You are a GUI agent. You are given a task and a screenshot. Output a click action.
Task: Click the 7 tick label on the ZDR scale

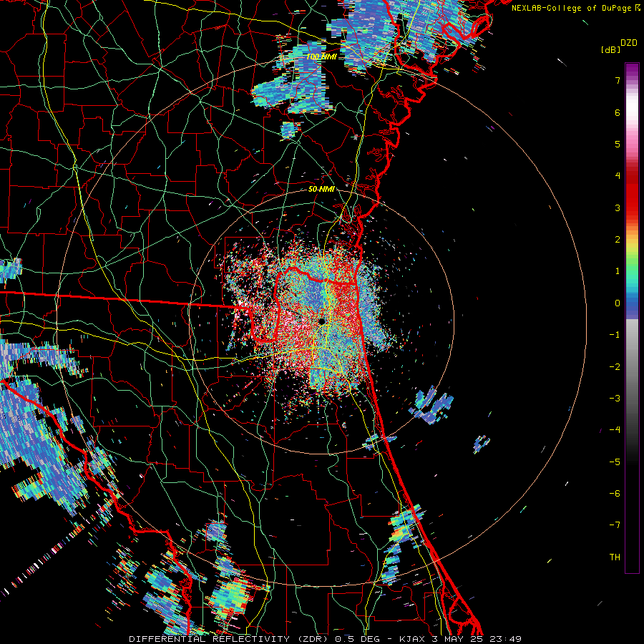tap(618, 80)
